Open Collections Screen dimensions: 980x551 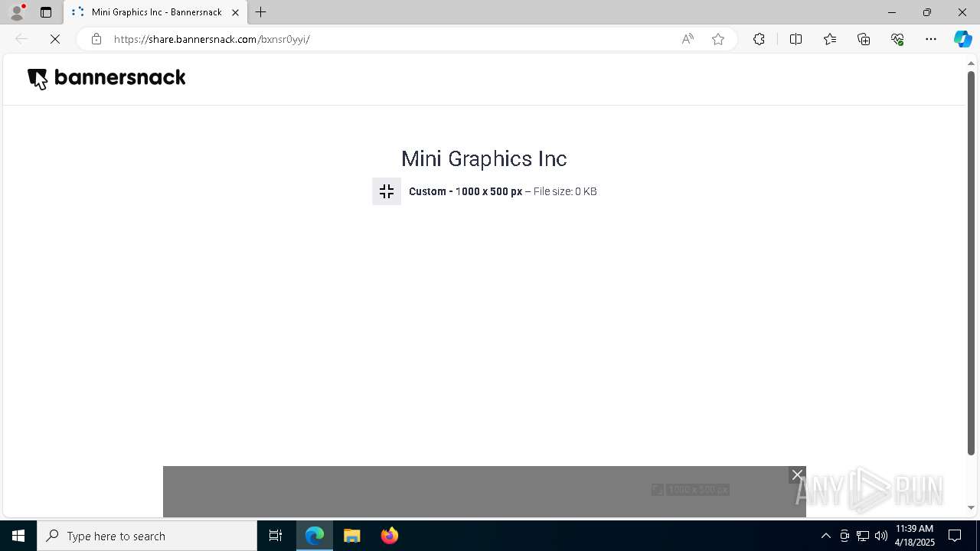pyautogui.click(x=864, y=39)
